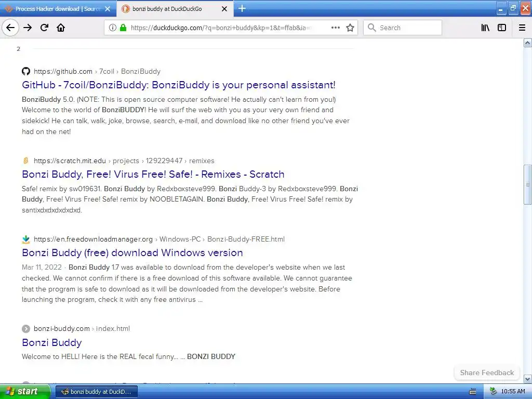The width and height of the screenshot is (532, 399).
Task: Open Bonzi Buddy (free) download Windows version
Action: 132,253
